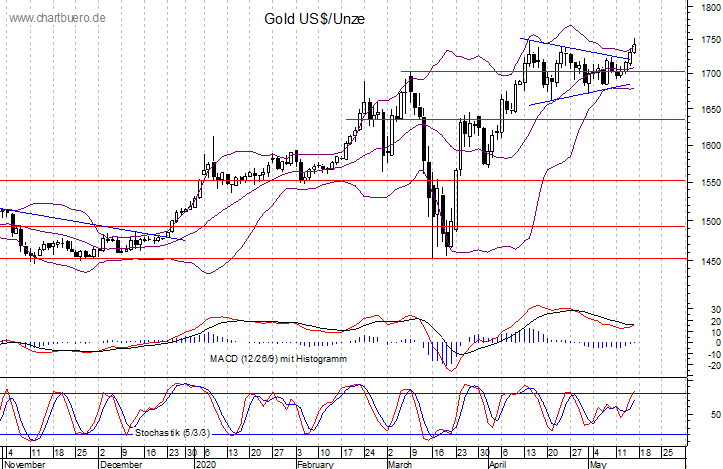Viewport: 723px width, 469px height.
Task: Select the 2020 year label on the timeline
Action: (x=206, y=464)
